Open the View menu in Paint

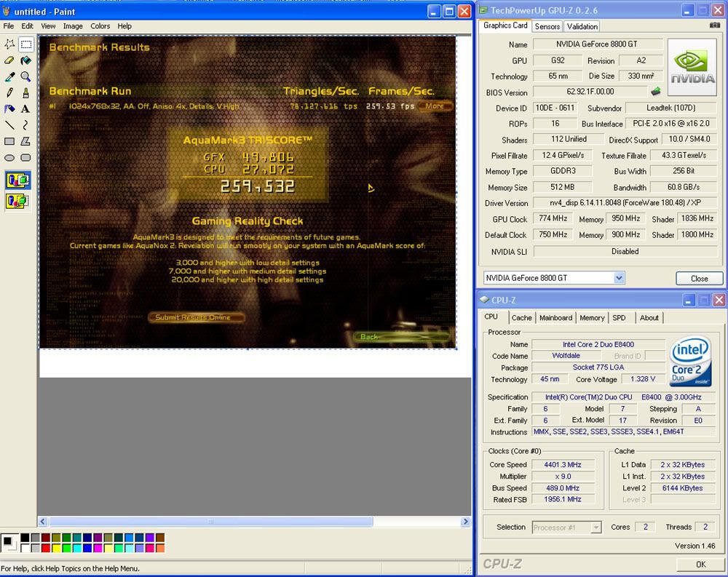click(48, 26)
